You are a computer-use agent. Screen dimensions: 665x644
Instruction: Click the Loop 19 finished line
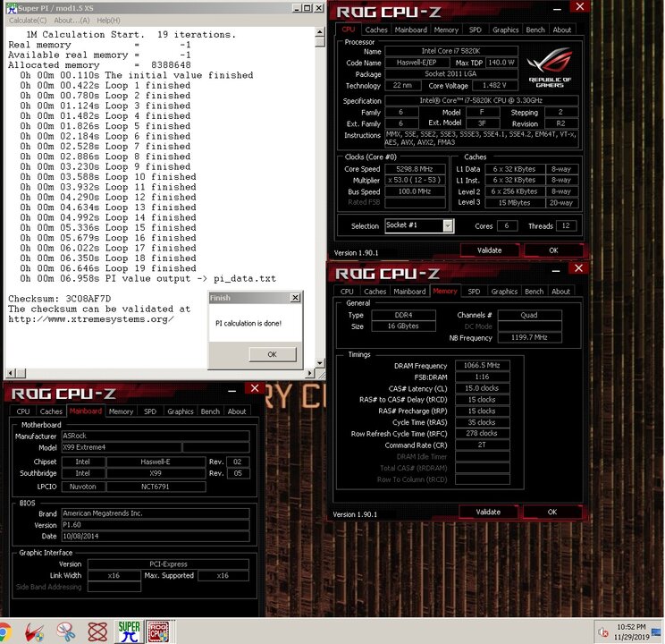tap(108, 268)
